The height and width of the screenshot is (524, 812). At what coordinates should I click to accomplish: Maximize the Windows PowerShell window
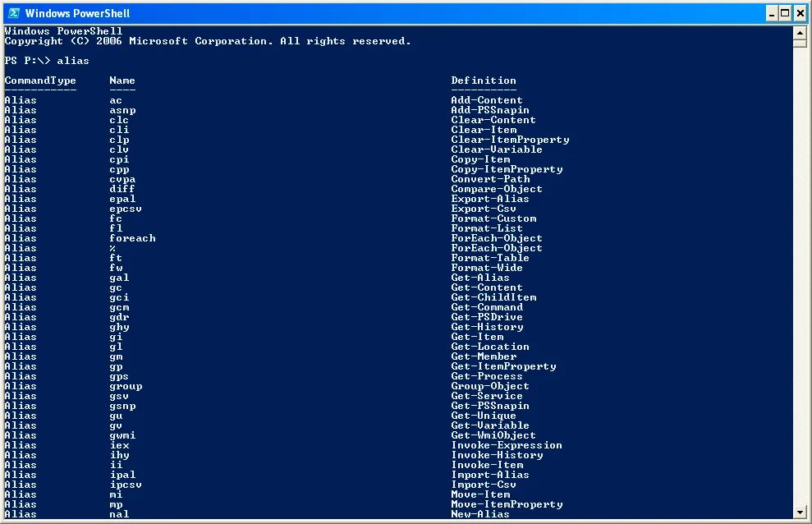785,13
